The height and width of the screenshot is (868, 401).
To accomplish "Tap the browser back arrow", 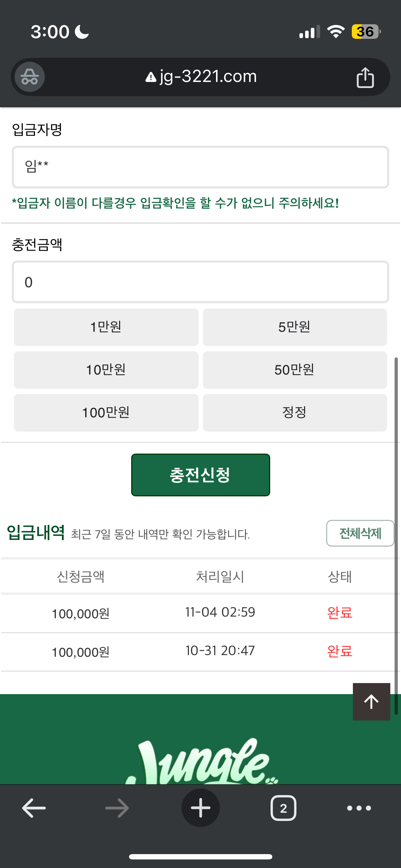I will coord(34,808).
